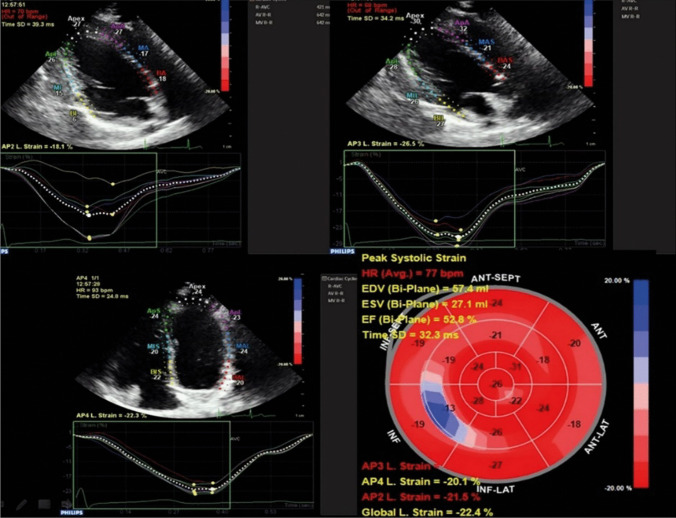Select the Apex -24 label in AP4 view
The width and height of the screenshot is (676, 518).
pyautogui.click(x=197, y=289)
